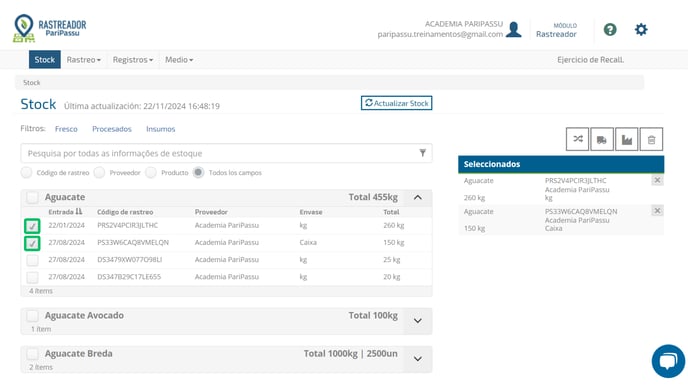This screenshot has height=387, width=688.
Task: Click the trash delete icon
Action: click(x=651, y=139)
